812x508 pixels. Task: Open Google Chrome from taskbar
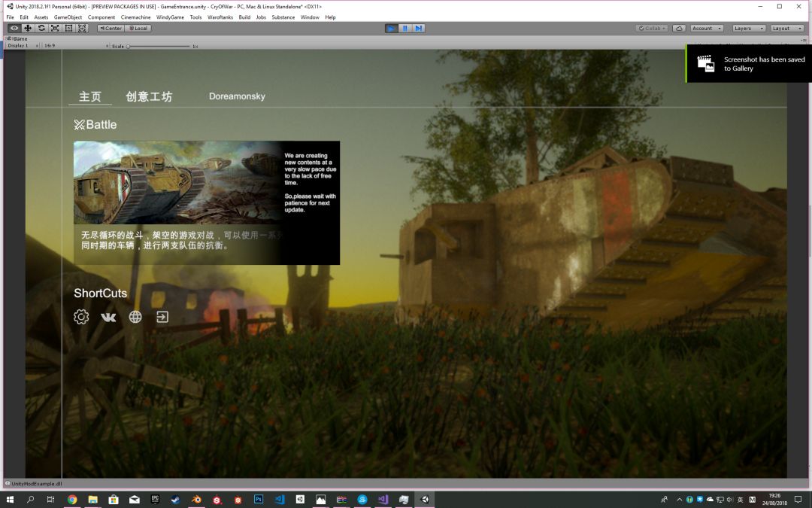(x=72, y=499)
